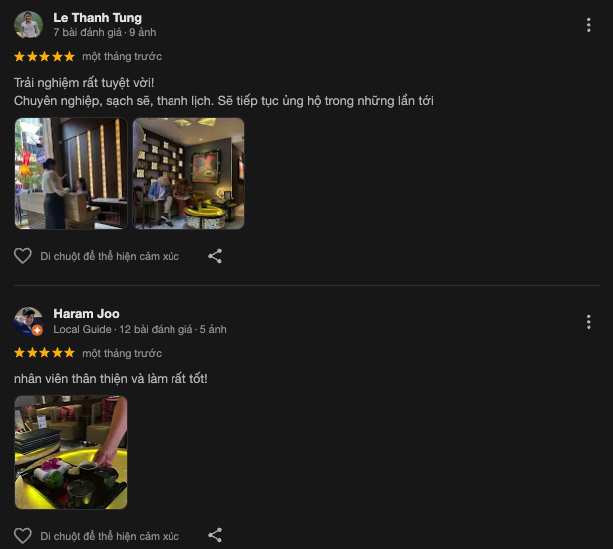This screenshot has height=549, width=613.
Task: Open the reception desk photo
Action: (x=71, y=173)
